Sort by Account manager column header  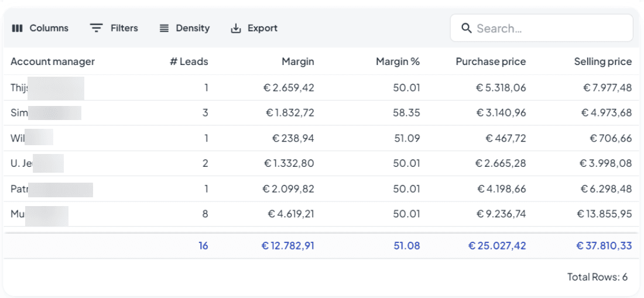pos(53,61)
